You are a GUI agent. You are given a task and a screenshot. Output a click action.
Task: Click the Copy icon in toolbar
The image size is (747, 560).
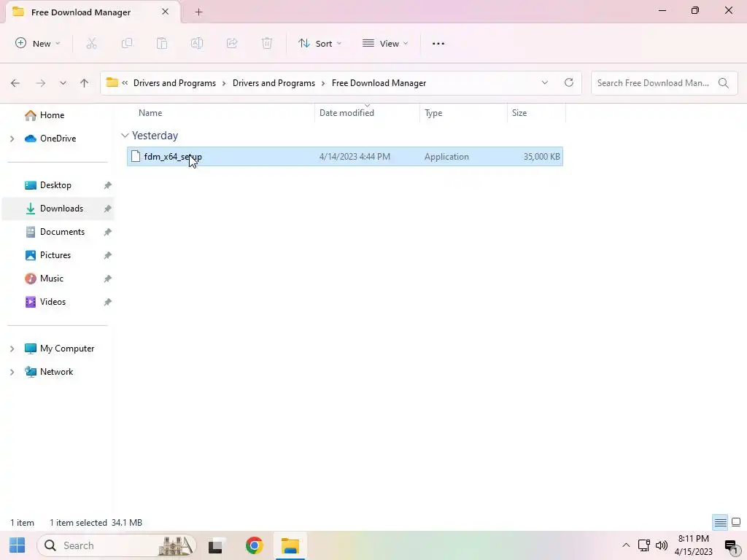(x=127, y=43)
